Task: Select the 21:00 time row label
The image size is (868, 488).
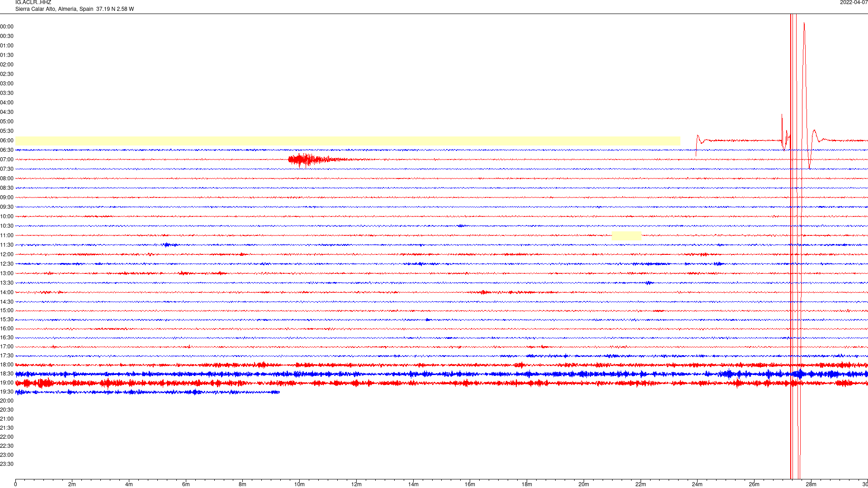Action: 7,419
